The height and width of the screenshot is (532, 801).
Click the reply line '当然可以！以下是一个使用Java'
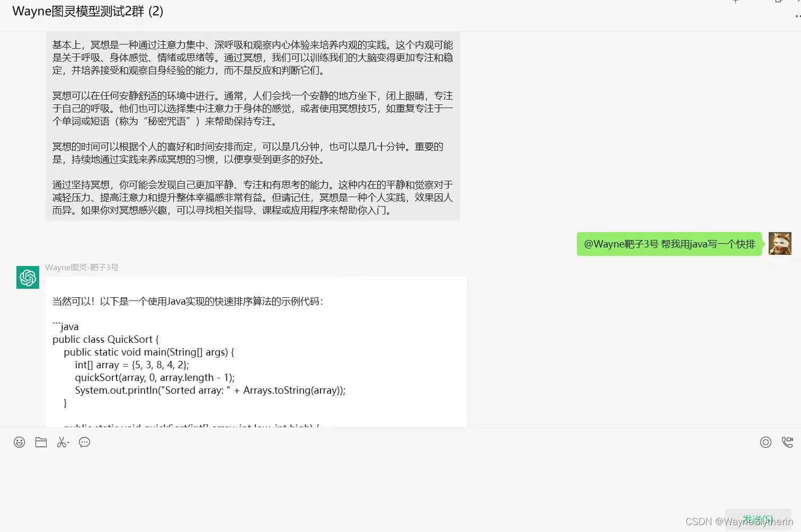point(188,301)
